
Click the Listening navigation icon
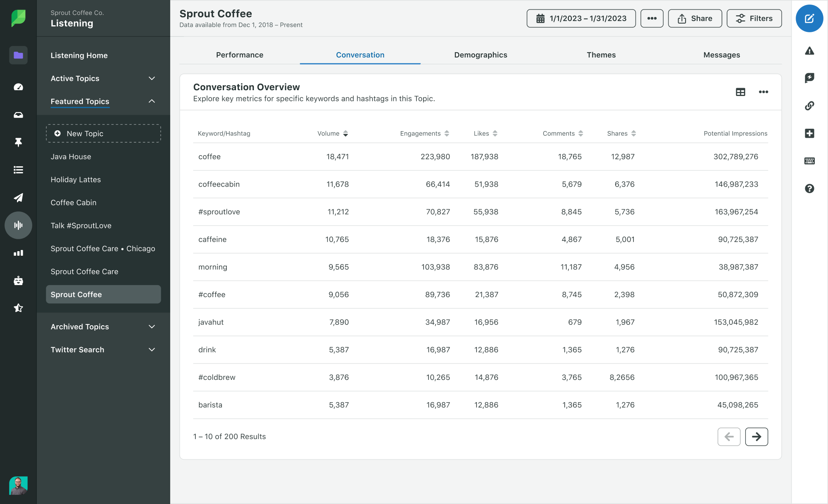[x=18, y=226]
